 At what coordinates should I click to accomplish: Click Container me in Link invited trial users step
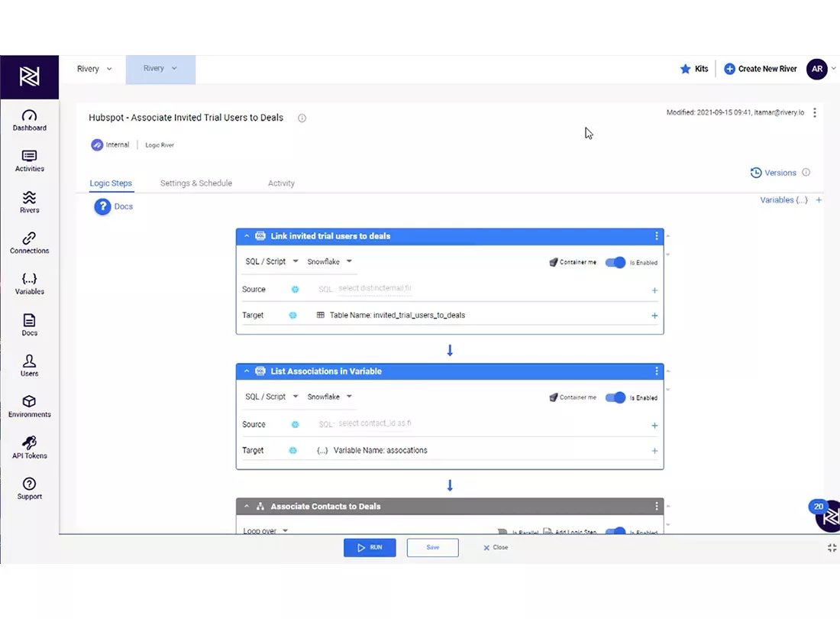point(572,262)
